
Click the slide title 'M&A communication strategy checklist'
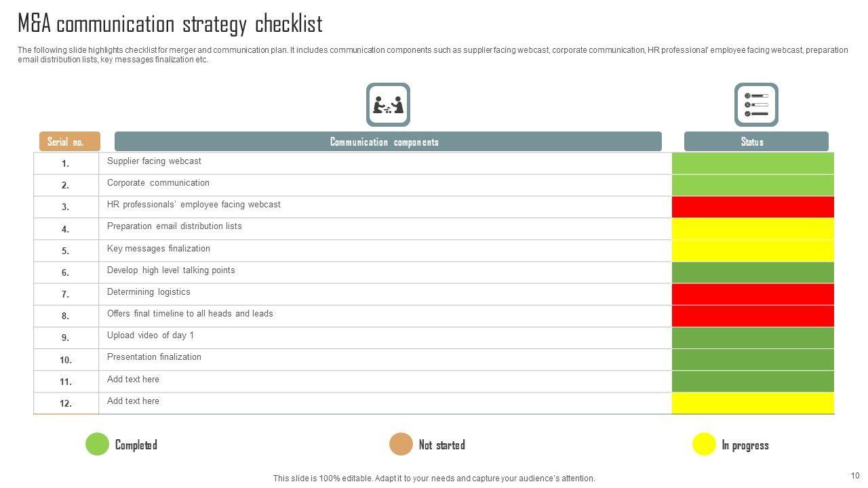[170, 24]
